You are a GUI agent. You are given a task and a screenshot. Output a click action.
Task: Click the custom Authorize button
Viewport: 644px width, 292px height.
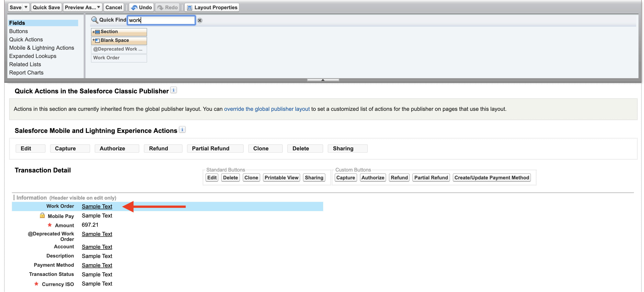tap(373, 177)
